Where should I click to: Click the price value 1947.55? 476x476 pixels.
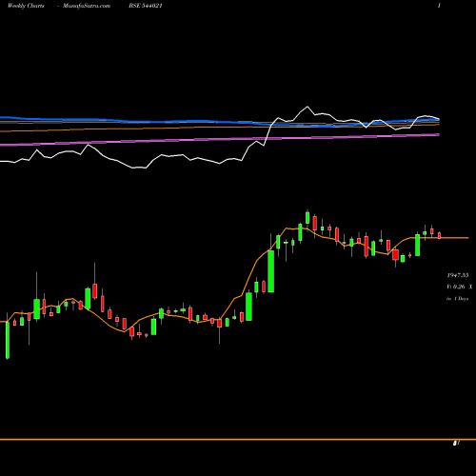pyautogui.click(x=458, y=275)
